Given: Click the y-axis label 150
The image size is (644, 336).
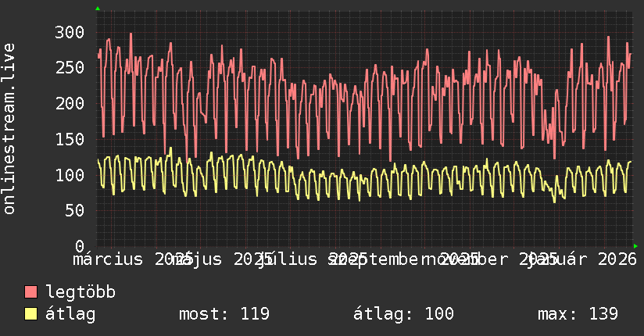Looking at the screenshot, I should [70, 139].
